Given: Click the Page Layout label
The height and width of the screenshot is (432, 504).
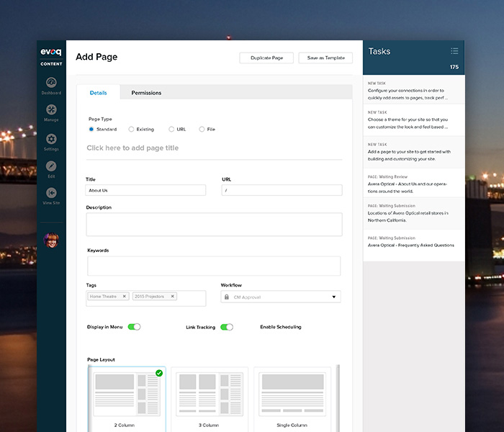Looking at the screenshot, I should (101, 360).
